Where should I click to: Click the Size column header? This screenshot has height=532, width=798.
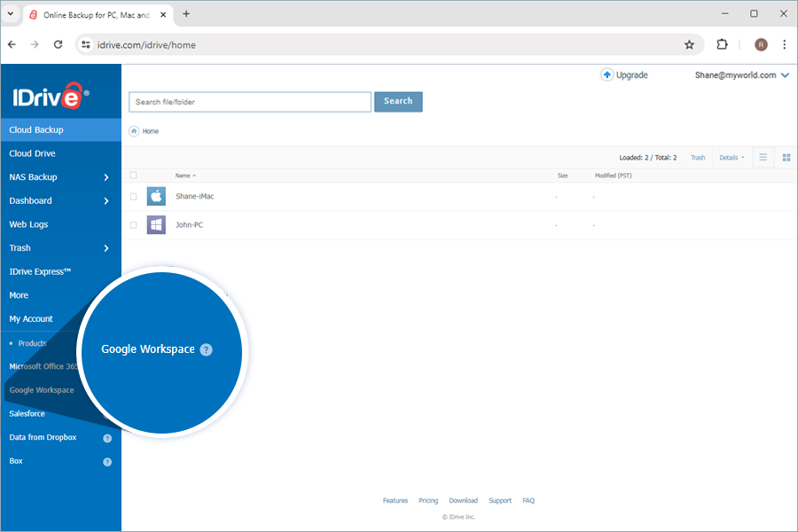[x=562, y=176]
